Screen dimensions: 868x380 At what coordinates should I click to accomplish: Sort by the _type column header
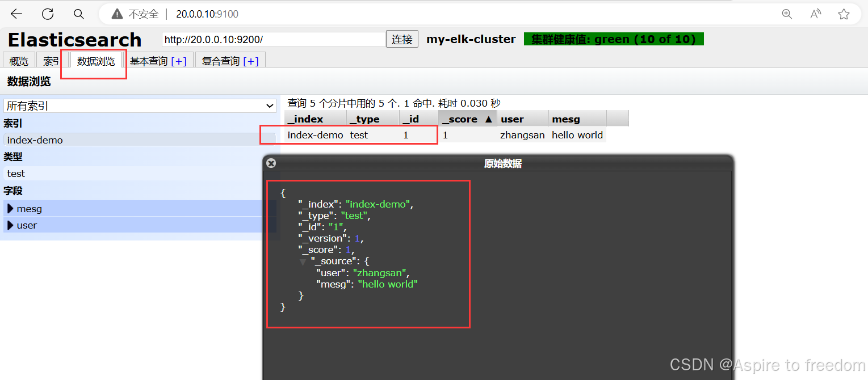pos(373,119)
